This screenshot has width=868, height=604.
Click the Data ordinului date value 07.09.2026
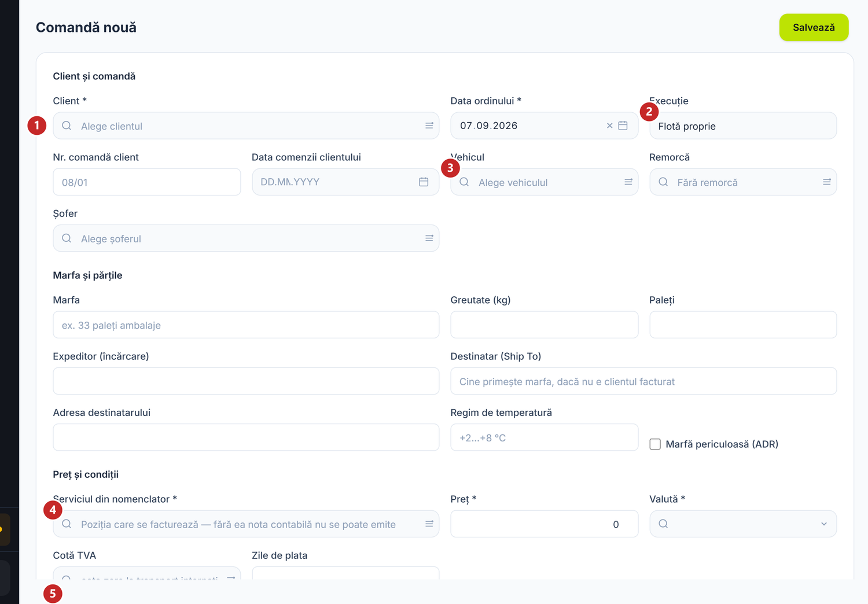pyautogui.click(x=489, y=126)
